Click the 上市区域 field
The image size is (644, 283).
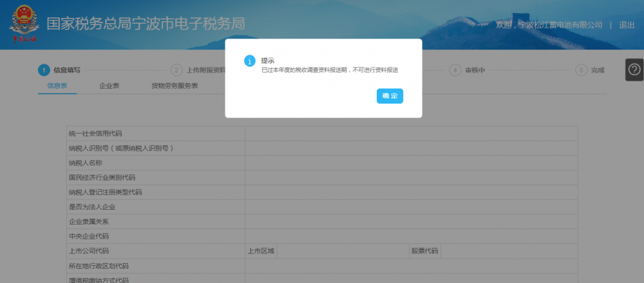[x=343, y=251]
